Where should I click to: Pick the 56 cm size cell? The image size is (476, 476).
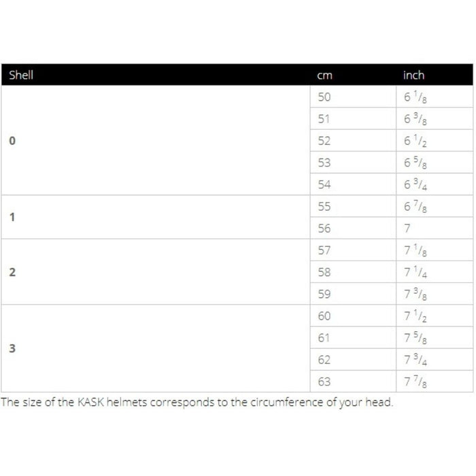[x=324, y=228]
